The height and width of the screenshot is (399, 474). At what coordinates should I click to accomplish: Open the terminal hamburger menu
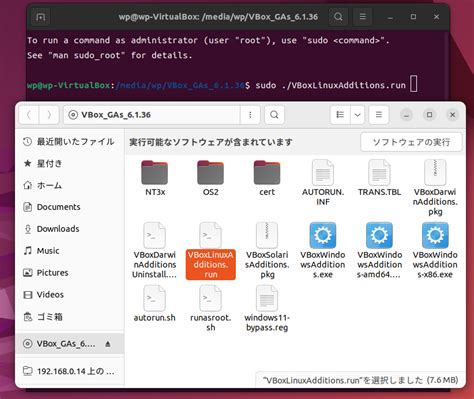[x=363, y=17]
